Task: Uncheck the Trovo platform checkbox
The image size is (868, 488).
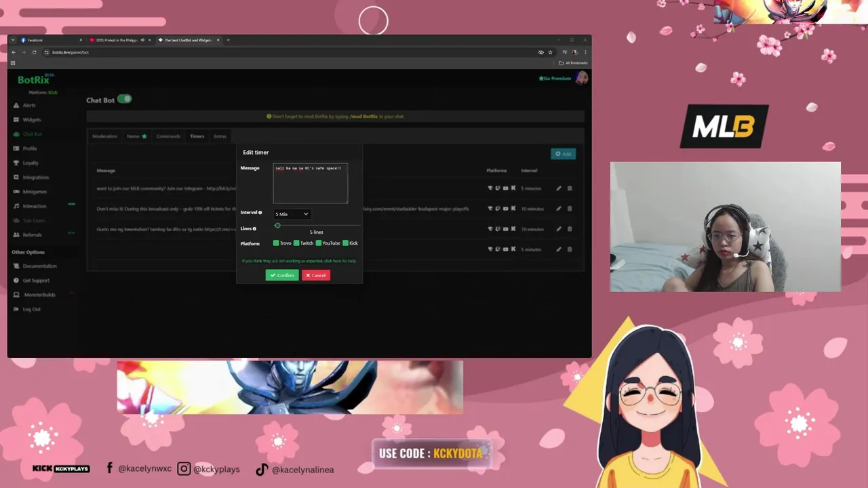Action: [x=276, y=243]
